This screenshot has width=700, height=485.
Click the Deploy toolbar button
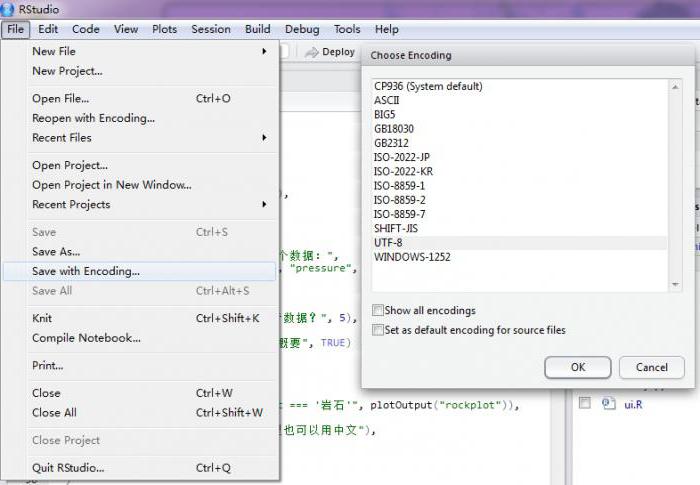pos(330,52)
